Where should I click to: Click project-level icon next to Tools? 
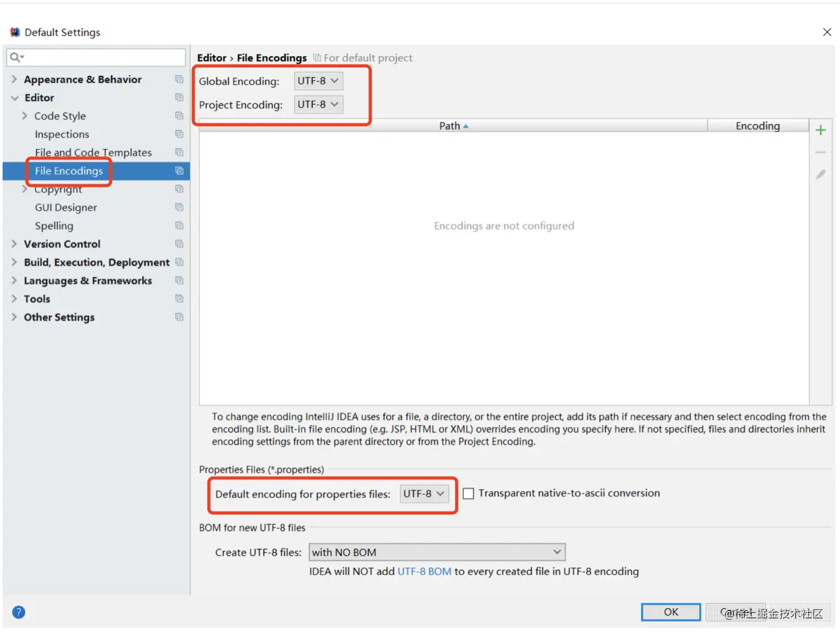click(179, 299)
